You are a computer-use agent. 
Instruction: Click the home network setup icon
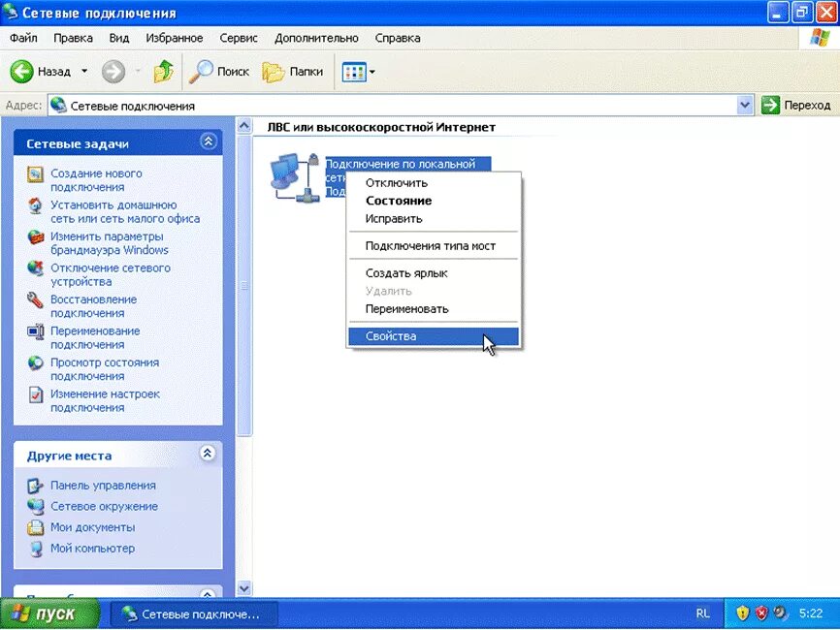pyautogui.click(x=35, y=206)
